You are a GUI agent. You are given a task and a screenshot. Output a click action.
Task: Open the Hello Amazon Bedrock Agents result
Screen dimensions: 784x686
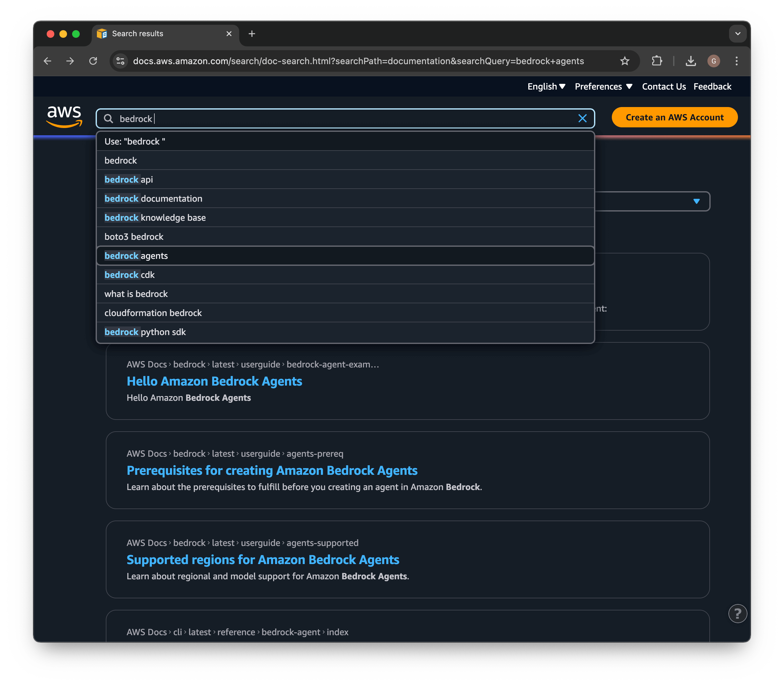[x=214, y=381]
